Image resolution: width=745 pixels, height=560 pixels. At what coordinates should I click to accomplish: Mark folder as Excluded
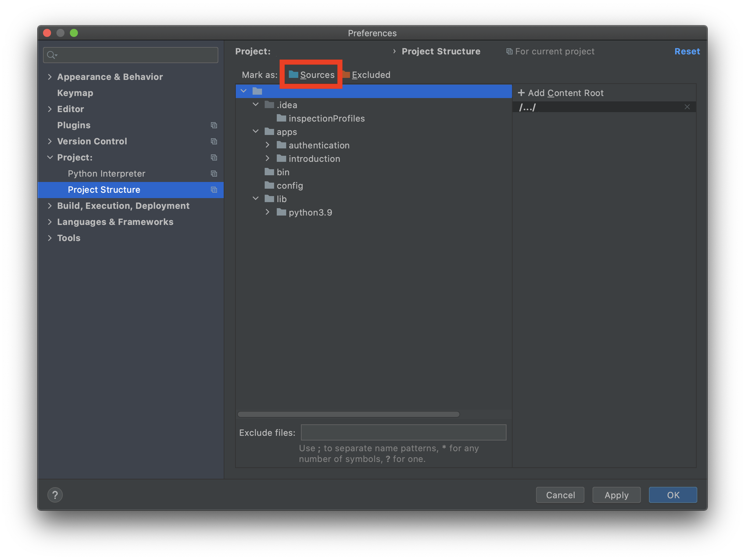366,75
